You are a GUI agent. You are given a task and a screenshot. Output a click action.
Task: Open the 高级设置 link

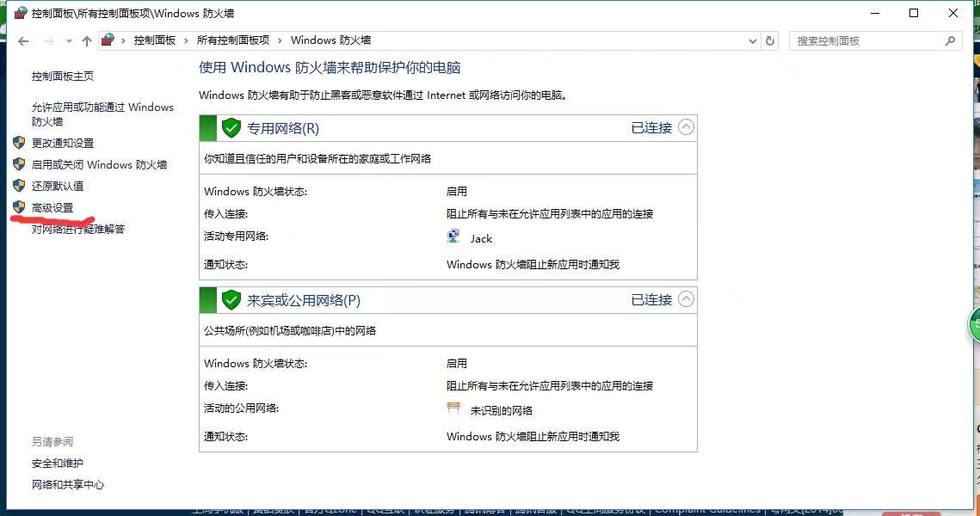[x=52, y=208]
